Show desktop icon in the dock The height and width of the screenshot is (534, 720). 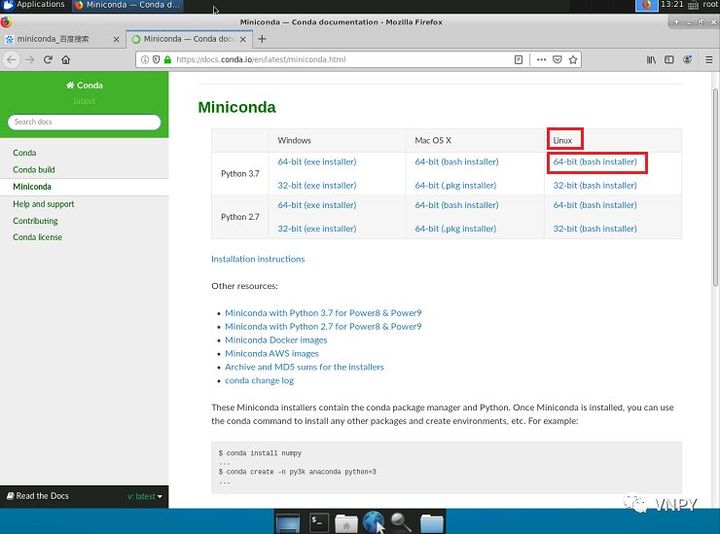pos(288,523)
